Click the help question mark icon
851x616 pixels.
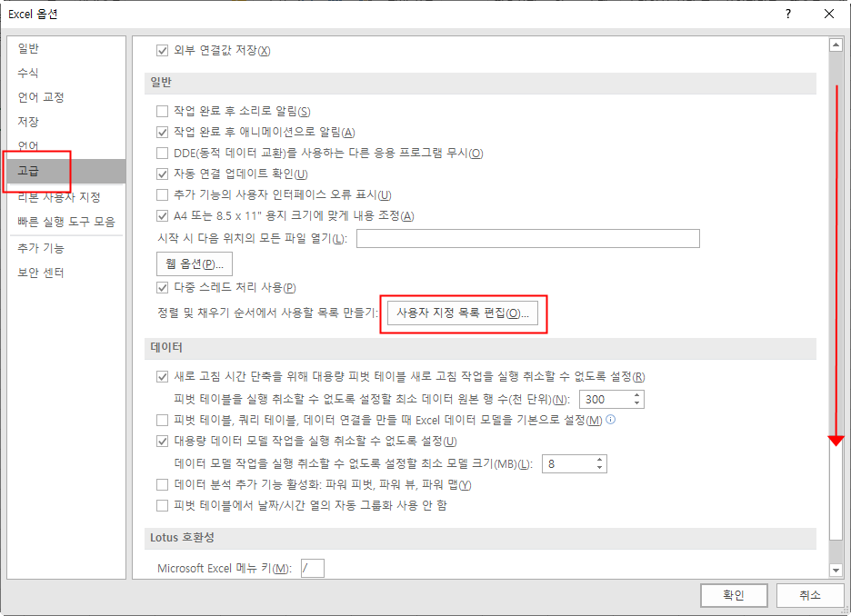pyautogui.click(x=788, y=15)
